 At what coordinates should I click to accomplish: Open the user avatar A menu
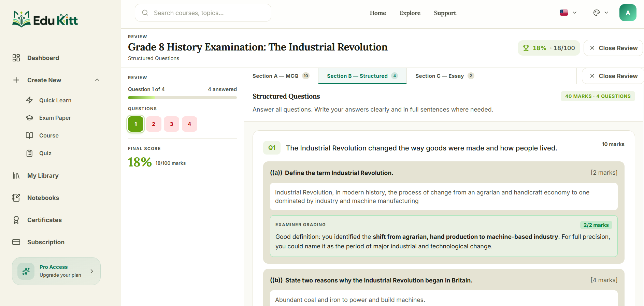point(628,13)
